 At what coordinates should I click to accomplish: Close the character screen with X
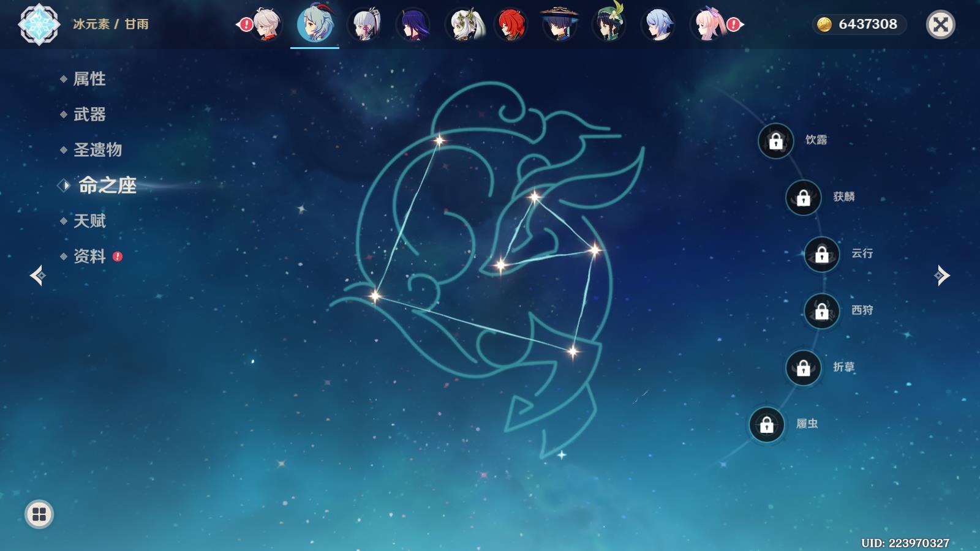click(940, 24)
